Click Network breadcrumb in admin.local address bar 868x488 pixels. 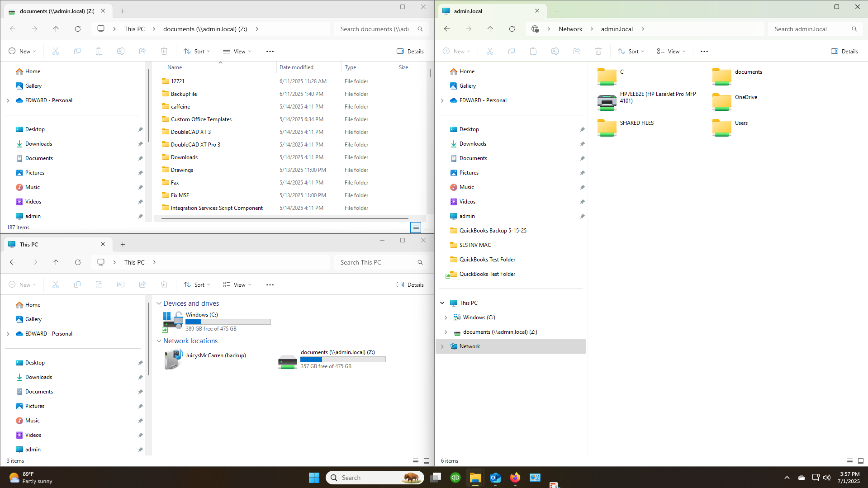tap(570, 29)
